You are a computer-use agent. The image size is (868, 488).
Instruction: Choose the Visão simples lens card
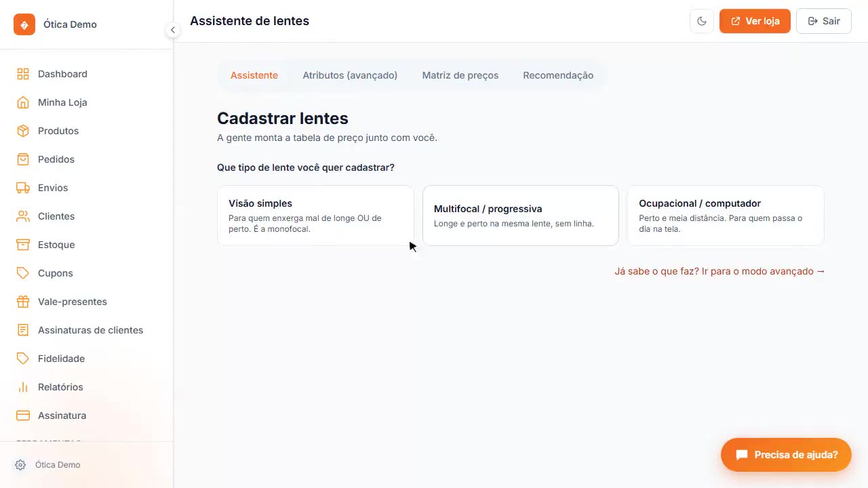click(315, 216)
